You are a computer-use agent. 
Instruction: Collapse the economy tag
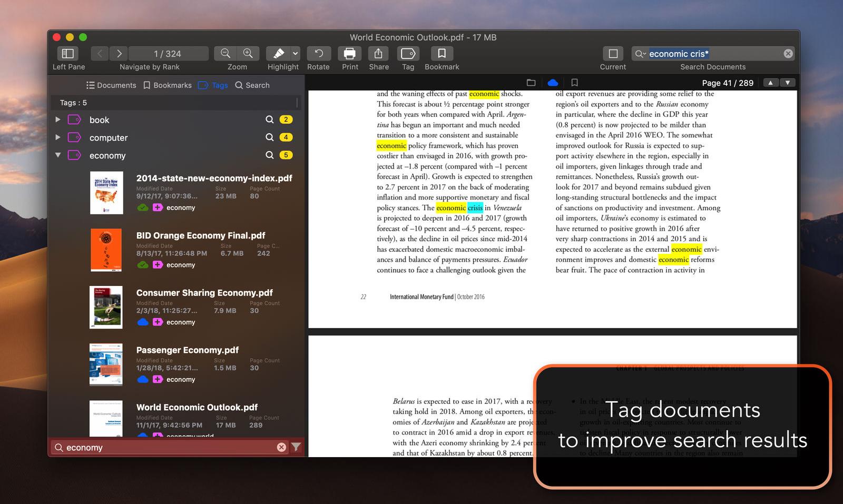pos(58,155)
